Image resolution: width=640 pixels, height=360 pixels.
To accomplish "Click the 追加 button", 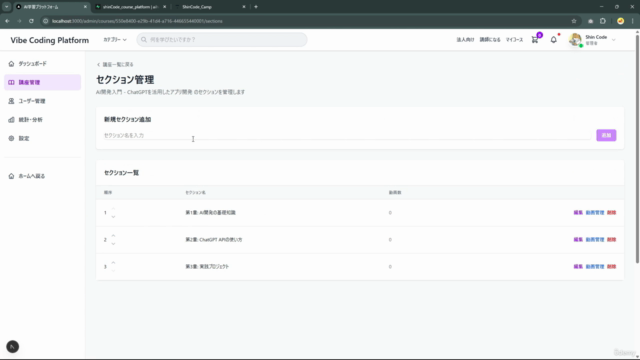I will click(x=606, y=135).
